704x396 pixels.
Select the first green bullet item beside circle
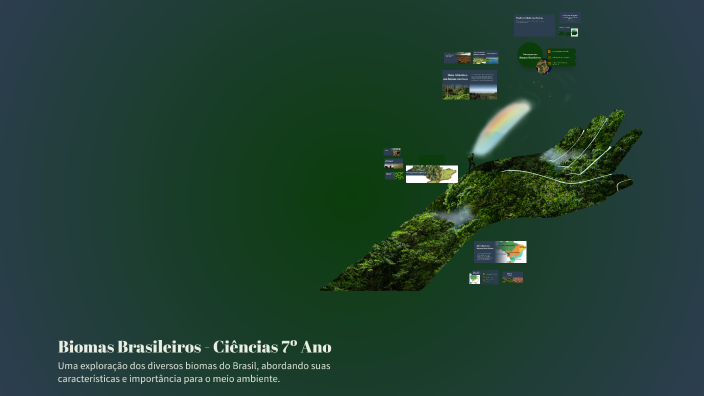point(561,52)
